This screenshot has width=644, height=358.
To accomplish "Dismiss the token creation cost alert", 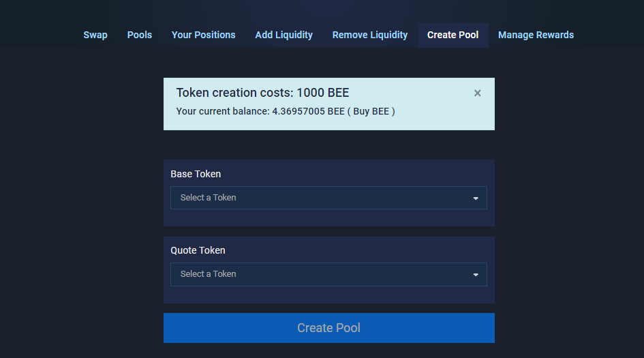I will tap(477, 93).
